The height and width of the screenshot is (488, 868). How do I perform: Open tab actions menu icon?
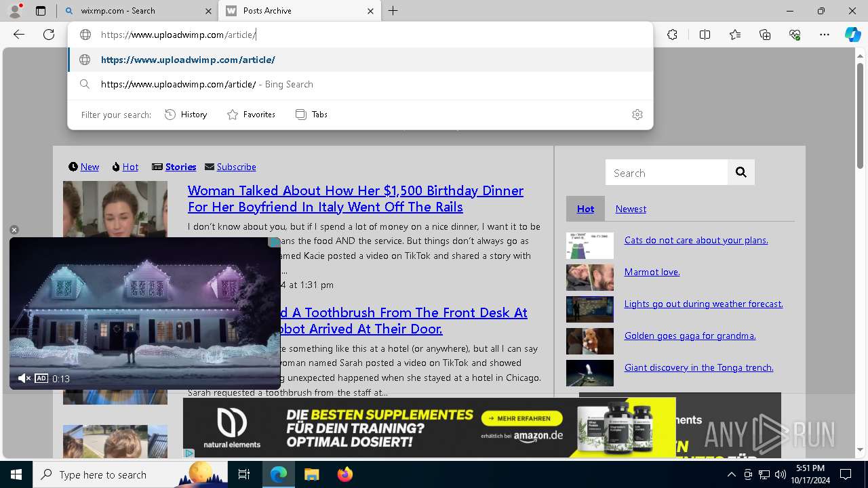pyautogui.click(x=41, y=11)
